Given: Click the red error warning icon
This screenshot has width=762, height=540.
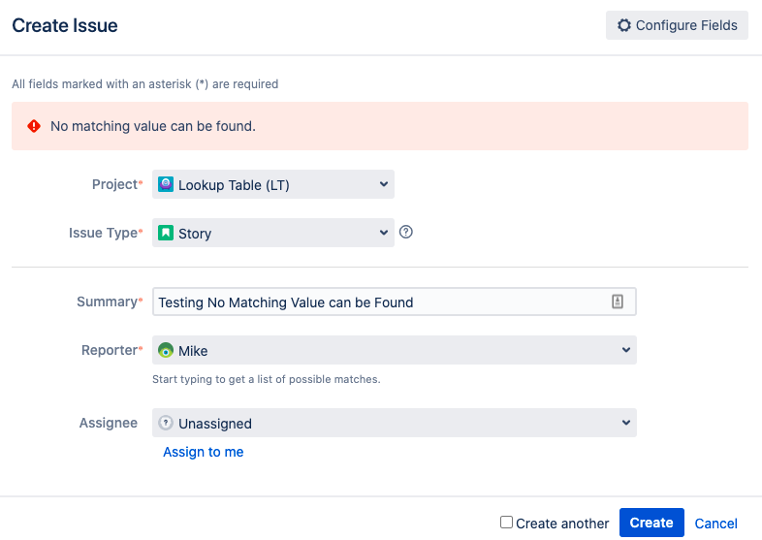Looking at the screenshot, I should pos(34,126).
